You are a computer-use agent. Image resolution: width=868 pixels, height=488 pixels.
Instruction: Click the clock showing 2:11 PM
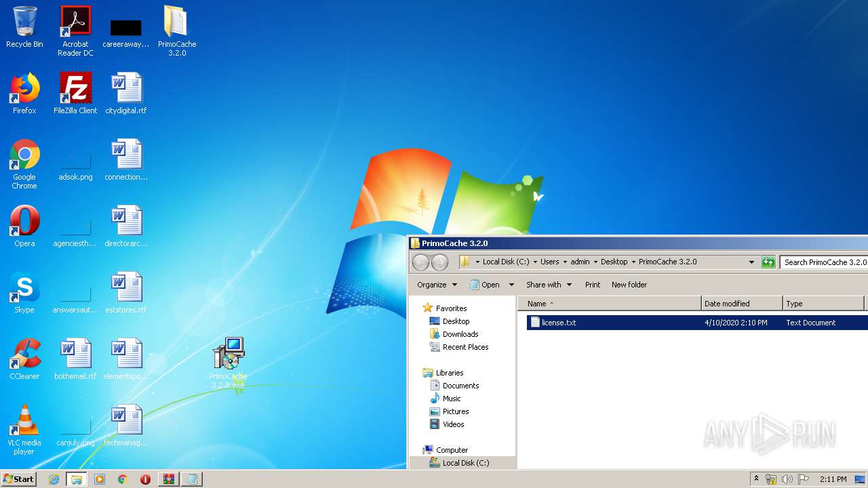click(833, 479)
